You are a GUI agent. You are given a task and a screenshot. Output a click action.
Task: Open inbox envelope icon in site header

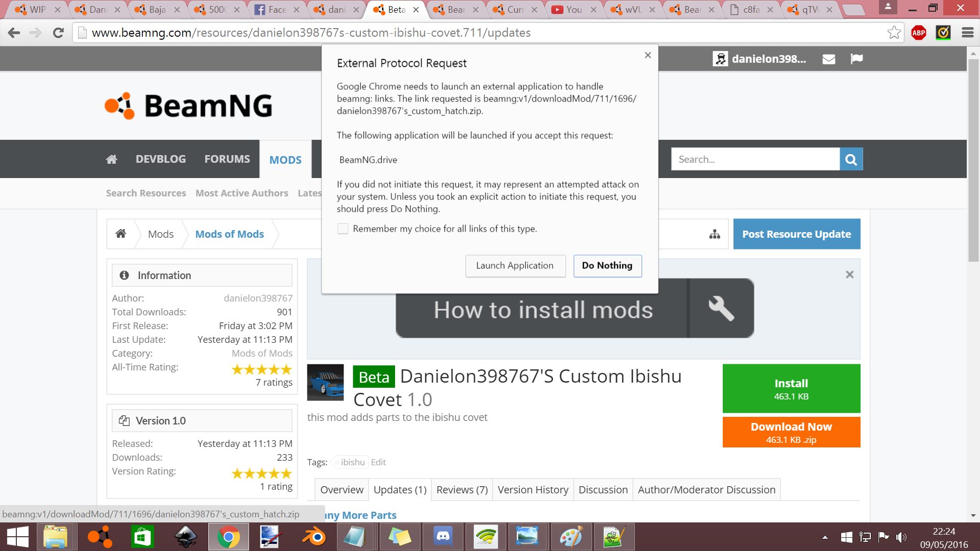[829, 59]
